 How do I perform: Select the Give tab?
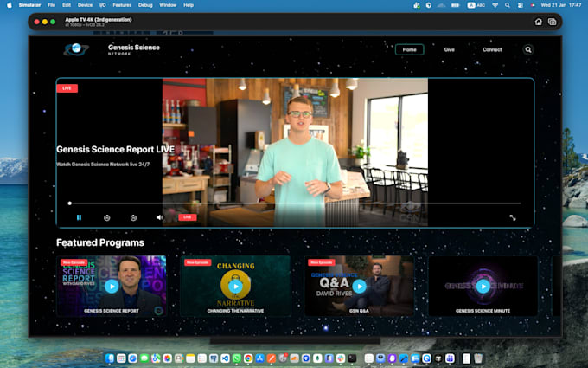[x=450, y=49]
